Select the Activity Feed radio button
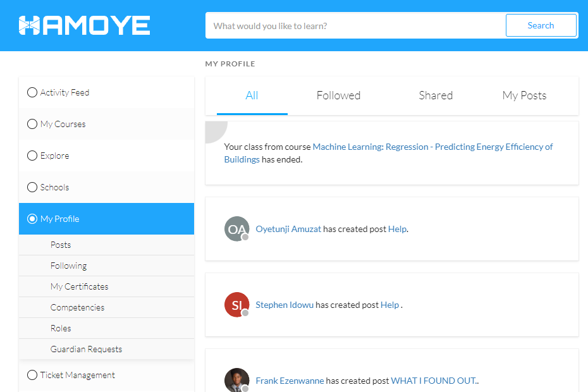The height and width of the screenshot is (392, 588). click(x=32, y=92)
